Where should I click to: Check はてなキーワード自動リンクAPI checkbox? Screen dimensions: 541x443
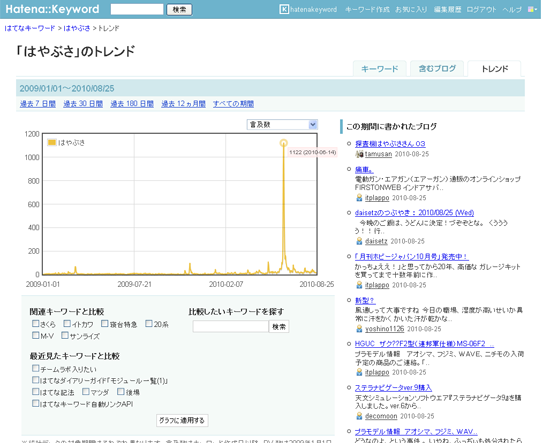pos(35,403)
